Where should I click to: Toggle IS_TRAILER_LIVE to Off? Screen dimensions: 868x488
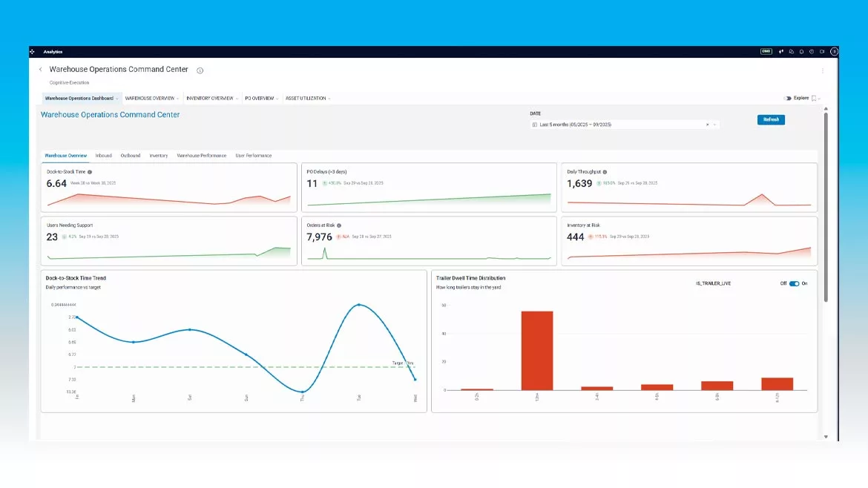[792, 283]
